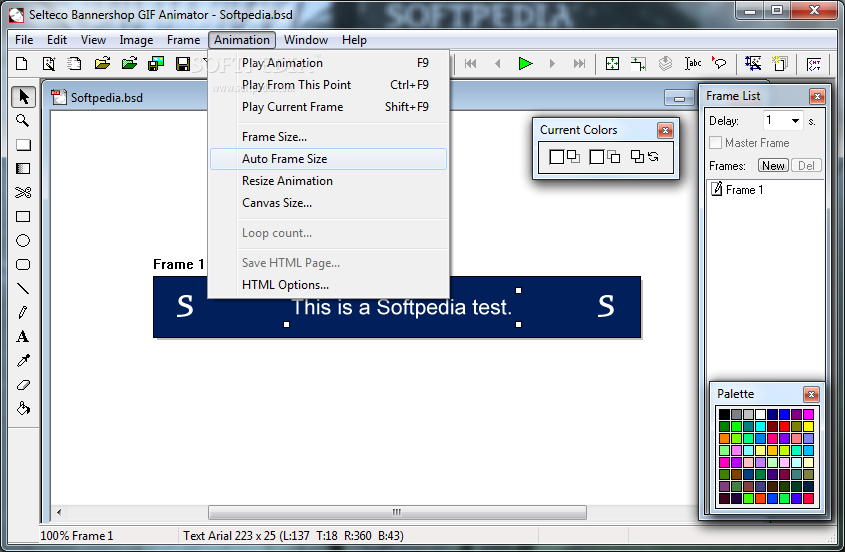
Task: Click the 'This is a Softpedia test.' text
Action: 401,307
